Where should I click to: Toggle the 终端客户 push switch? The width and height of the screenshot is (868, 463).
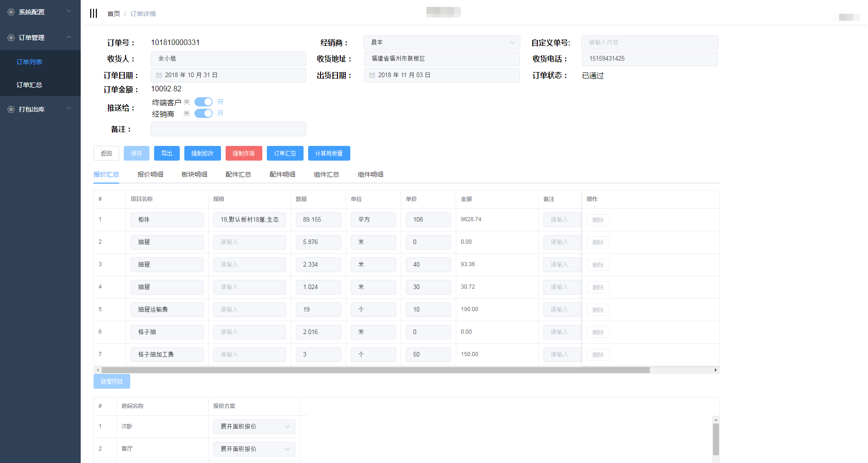[x=204, y=102]
